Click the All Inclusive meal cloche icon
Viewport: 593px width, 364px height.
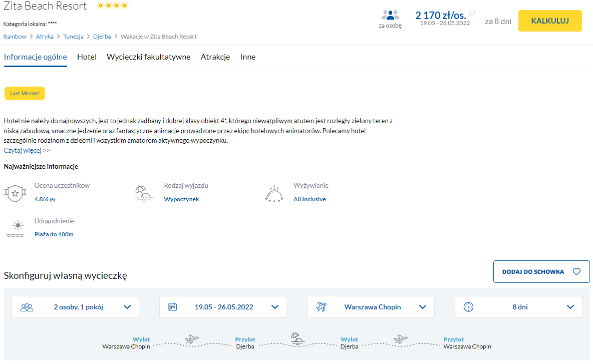coord(274,193)
